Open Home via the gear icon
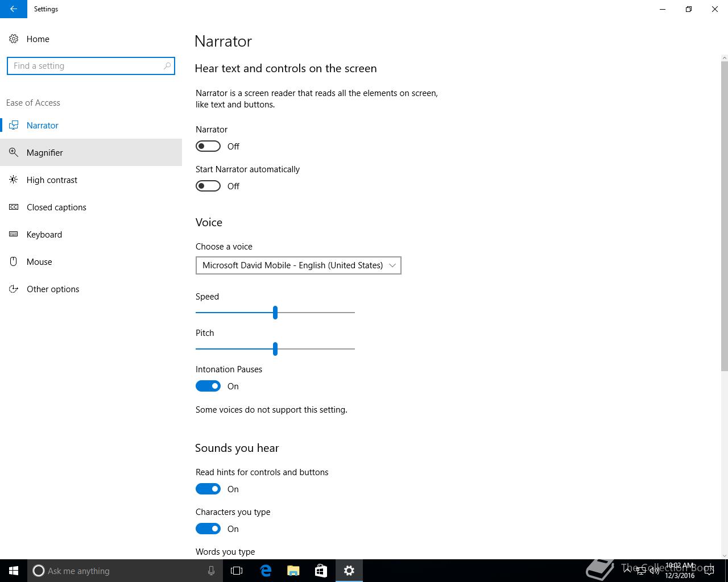Screen dimensions: 728x582 click(x=14, y=39)
